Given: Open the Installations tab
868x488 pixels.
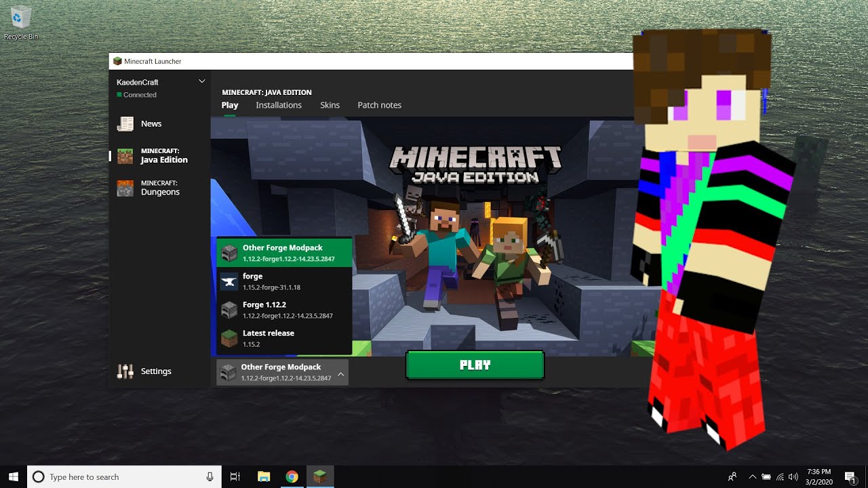Looking at the screenshot, I should [x=279, y=105].
